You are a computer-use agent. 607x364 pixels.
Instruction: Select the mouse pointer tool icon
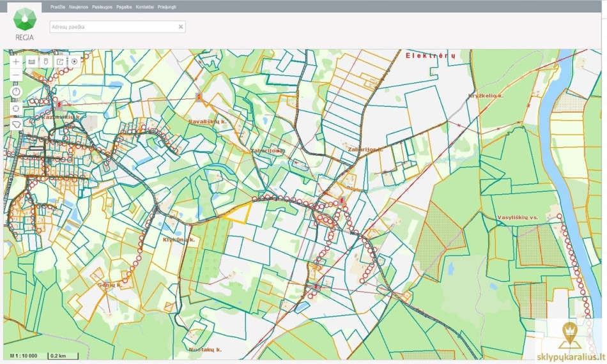click(46, 61)
